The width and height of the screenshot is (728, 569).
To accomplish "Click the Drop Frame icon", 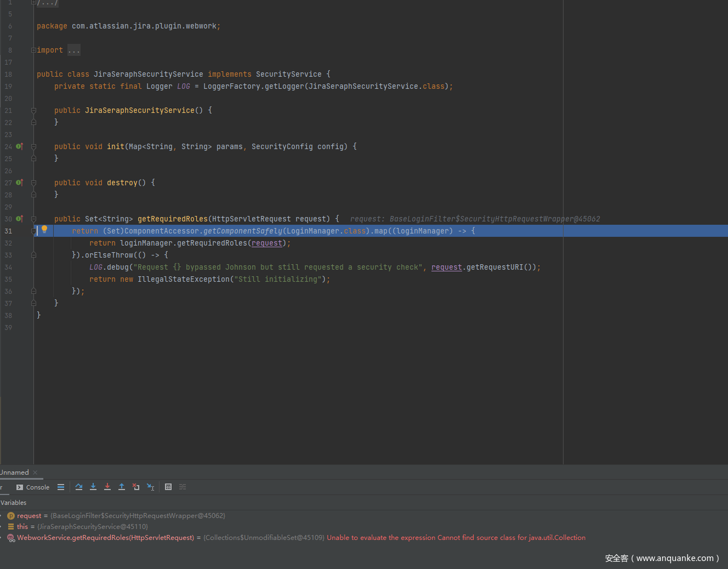I will point(136,487).
